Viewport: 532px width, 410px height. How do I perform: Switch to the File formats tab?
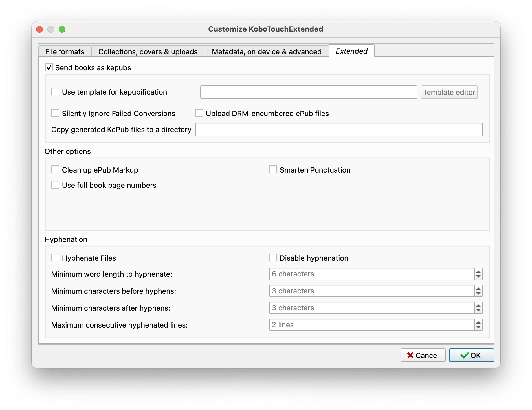(65, 51)
